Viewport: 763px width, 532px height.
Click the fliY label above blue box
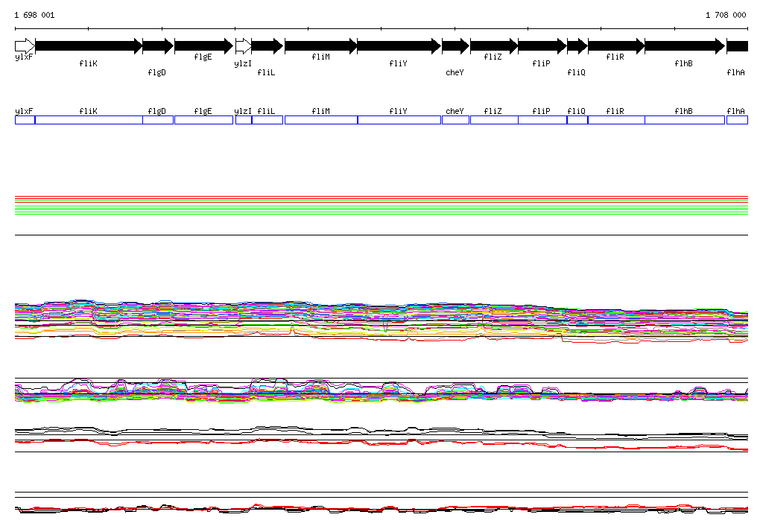click(398, 111)
